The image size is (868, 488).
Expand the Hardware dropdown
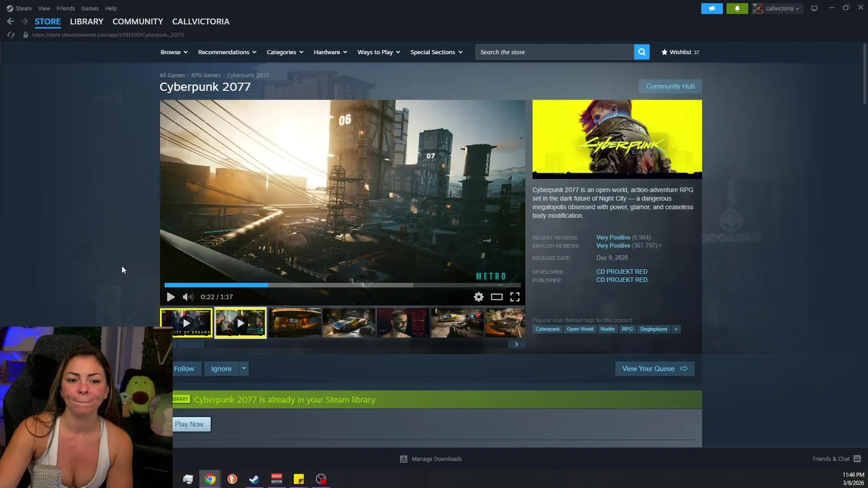point(330,52)
